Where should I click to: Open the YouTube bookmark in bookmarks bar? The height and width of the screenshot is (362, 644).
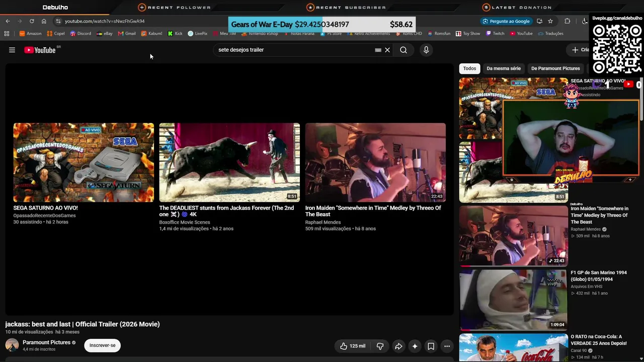(x=521, y=34)
